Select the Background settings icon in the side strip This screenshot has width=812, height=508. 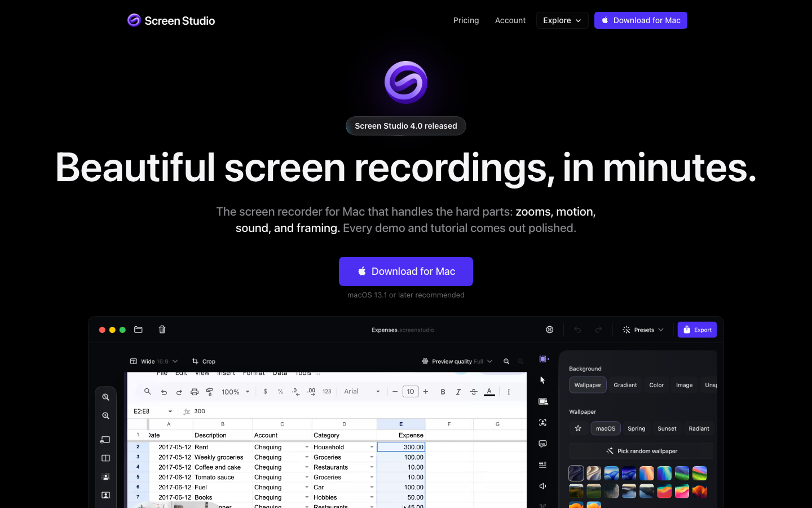(544, 359)
